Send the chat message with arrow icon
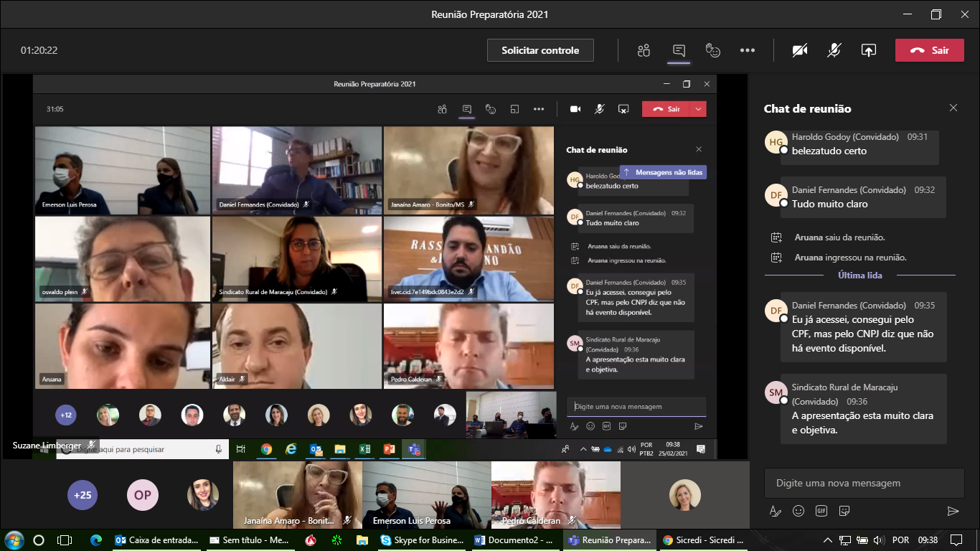The image size is (980, 551). [x=953, y=511]
